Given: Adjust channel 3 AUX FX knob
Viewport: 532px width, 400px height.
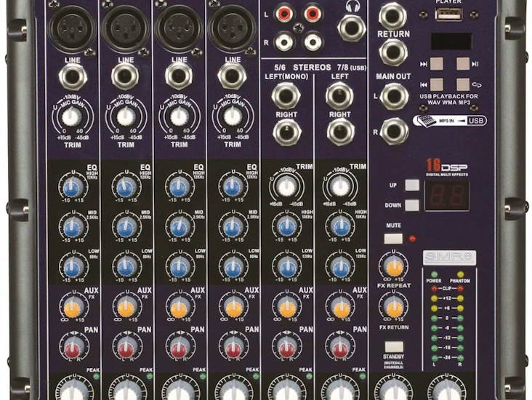Looking at the screenshot, I should pyautogui.click(x=180, y=308).
